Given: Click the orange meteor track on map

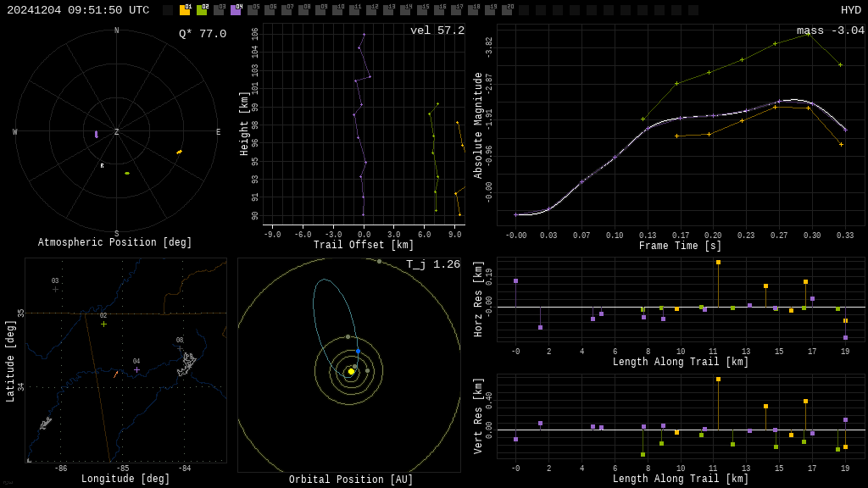Looking at the screenshot, I should pyautogui.click(x=115, y=374).
